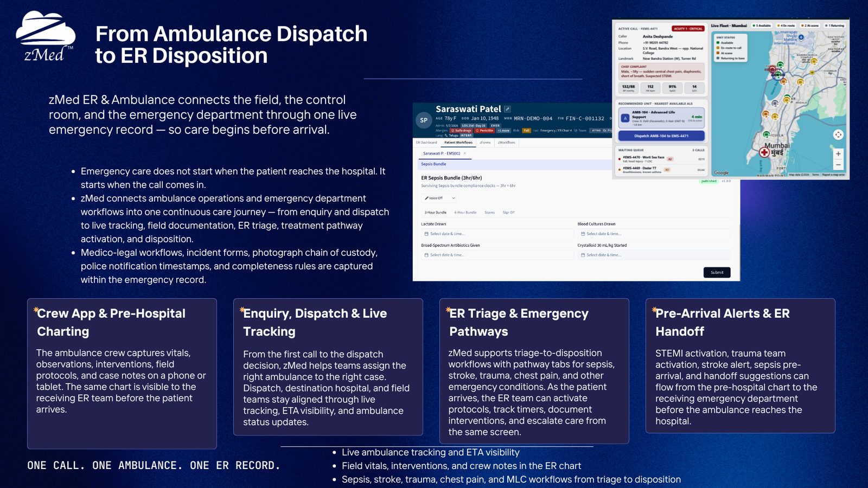Click the edit pencil beside Saraswati Patel
This screenshot has height=488, width=868.
click(507, 109)
